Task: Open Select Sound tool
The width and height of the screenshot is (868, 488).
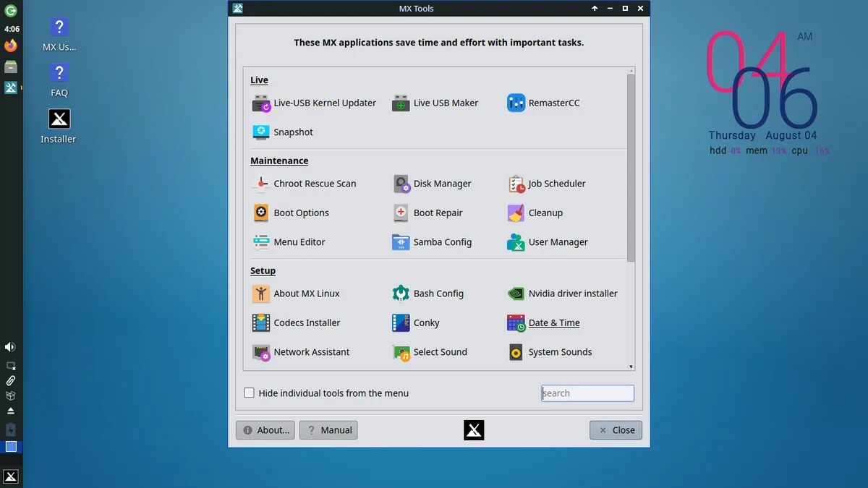Action: coord(430,352)
